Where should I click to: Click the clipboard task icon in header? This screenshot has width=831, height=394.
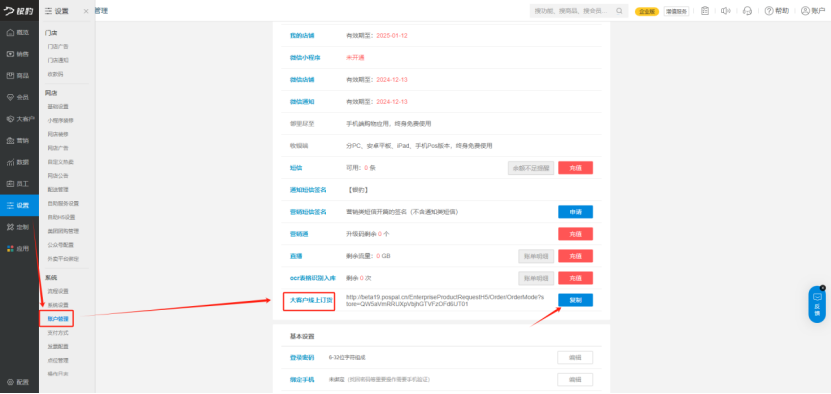[x=705, y=11]
